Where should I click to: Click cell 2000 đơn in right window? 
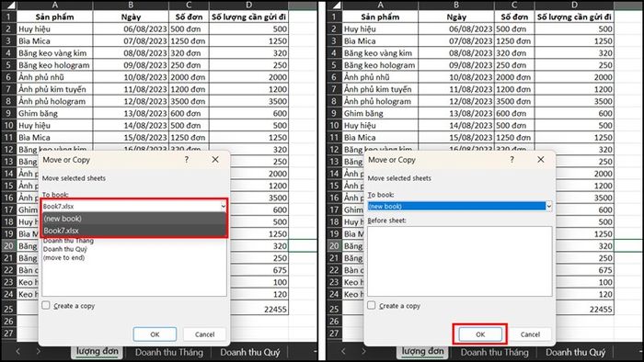point(514,77)
